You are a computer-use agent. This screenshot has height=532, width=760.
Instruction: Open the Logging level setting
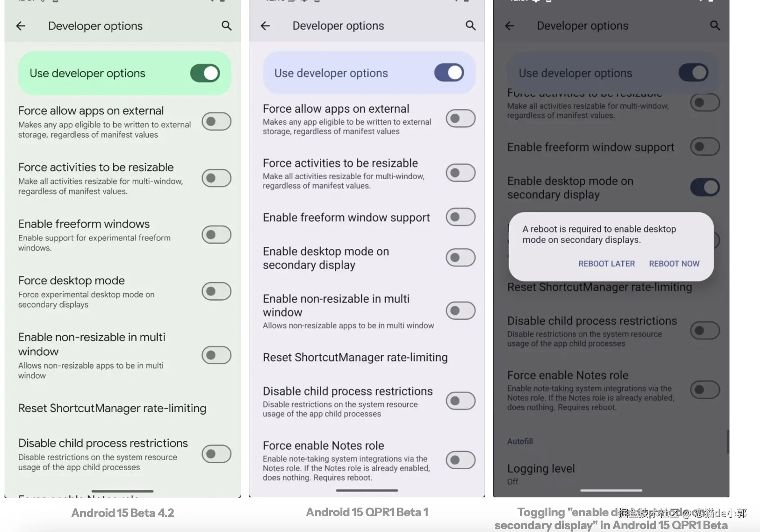tap(611, 474)
